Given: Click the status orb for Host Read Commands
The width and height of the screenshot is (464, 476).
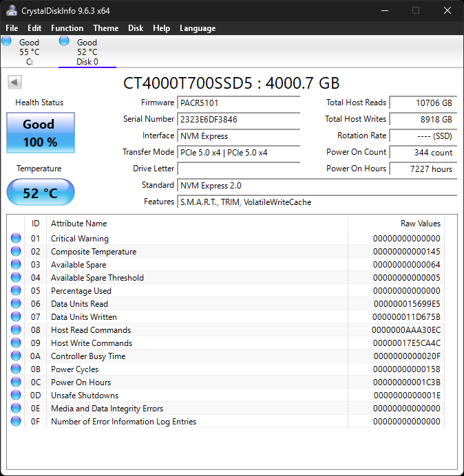Looking at the screenshot, I should pos(16,329).
